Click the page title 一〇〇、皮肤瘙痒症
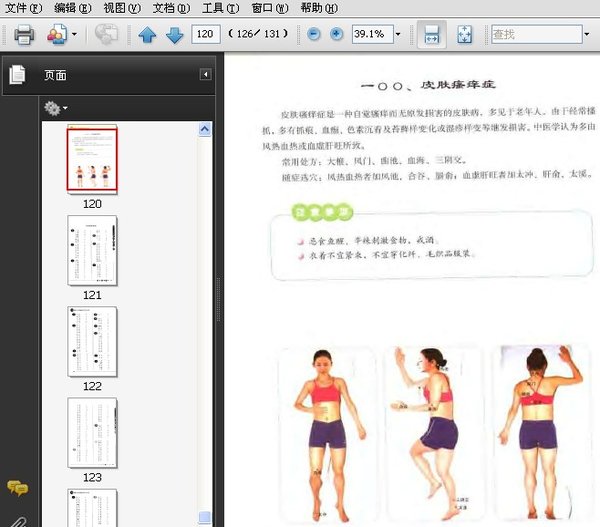Screen dimensions: 600x527 coord(428,85)
